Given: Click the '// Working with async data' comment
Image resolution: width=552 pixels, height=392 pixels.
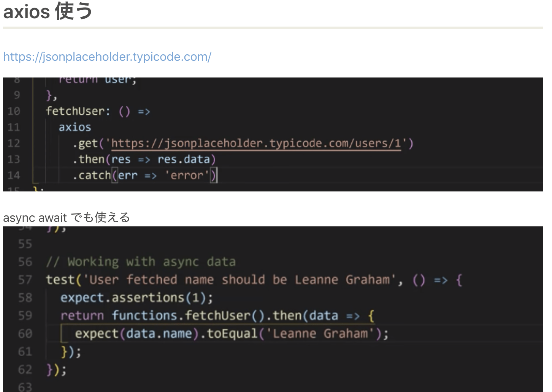Looking at the screenshot, I should coord(141,262).
